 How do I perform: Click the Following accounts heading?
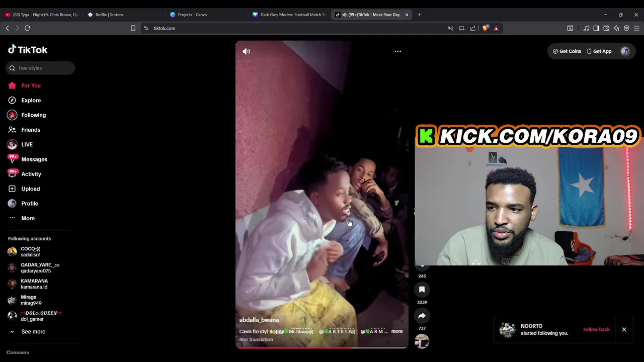point(29,239)
